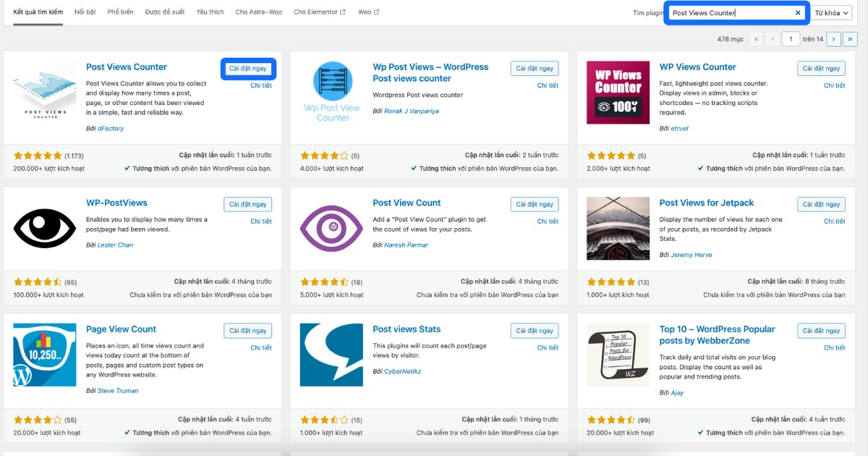Visit author etruel's profile link
Viewport: 868px width, 456px height.
[x=679, y=129]
